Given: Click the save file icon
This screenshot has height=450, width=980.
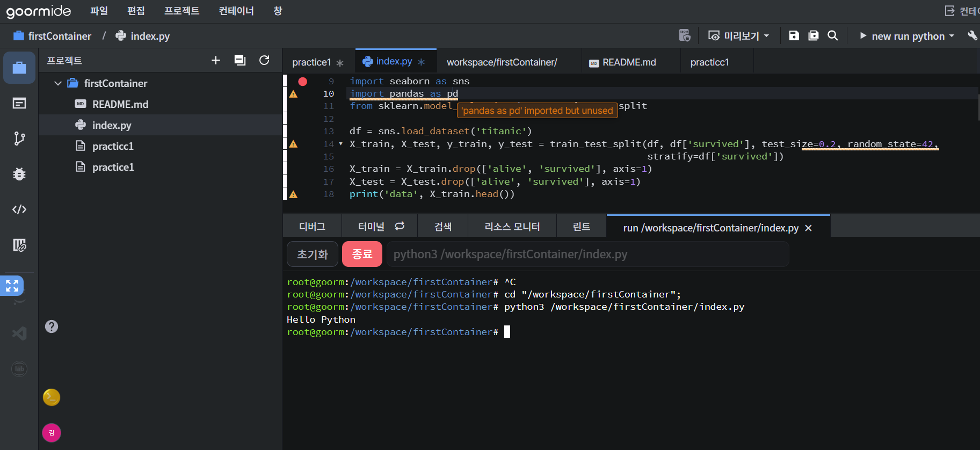Looking at the screenshot, I should pos(794,35).
